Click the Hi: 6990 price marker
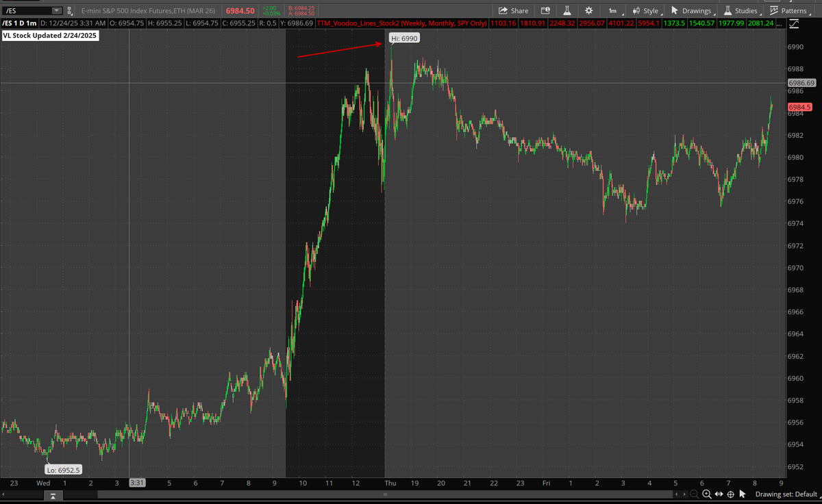This screenshot has width=822, height=504. pos(403,38)
